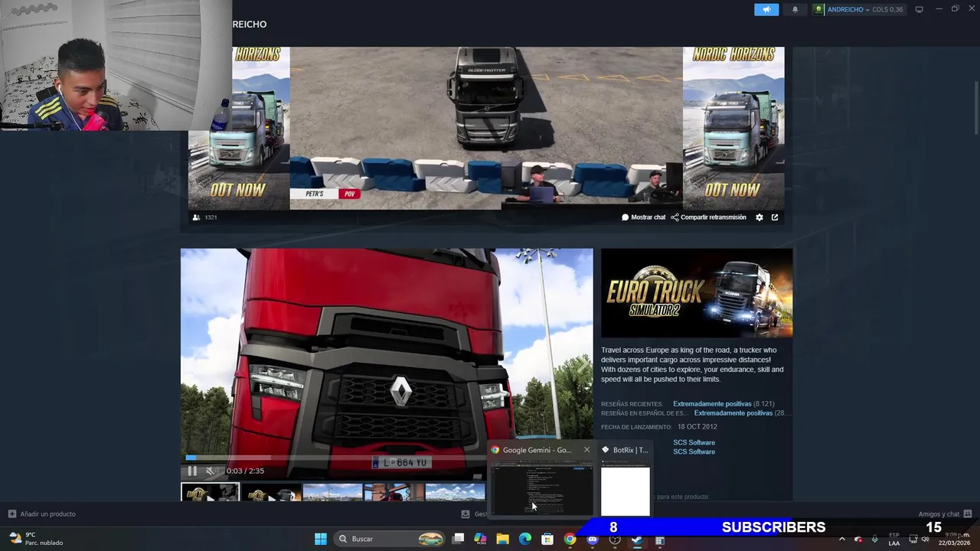Select the second trailer video thumbnail

(271, 493)
